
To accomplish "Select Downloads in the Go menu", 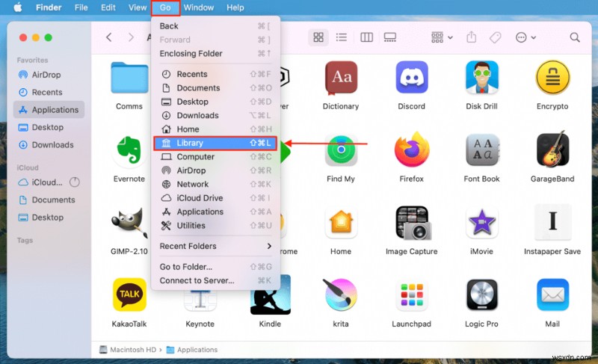I will (x=215, y=116).
